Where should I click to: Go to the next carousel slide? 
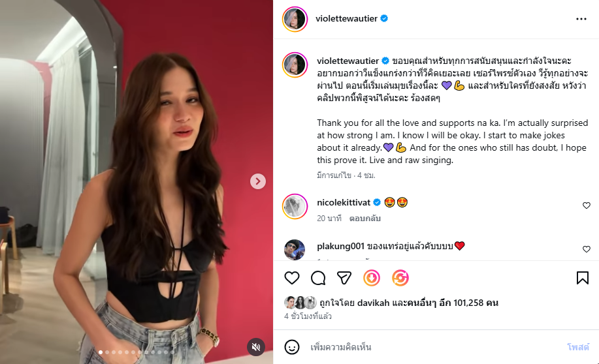(258, 181)
